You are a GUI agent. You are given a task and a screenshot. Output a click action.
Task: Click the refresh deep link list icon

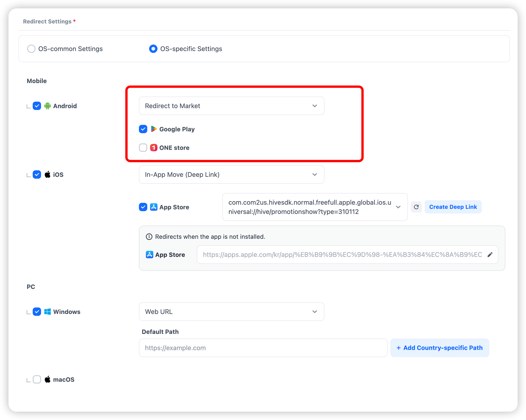click(x=416, y=207)
